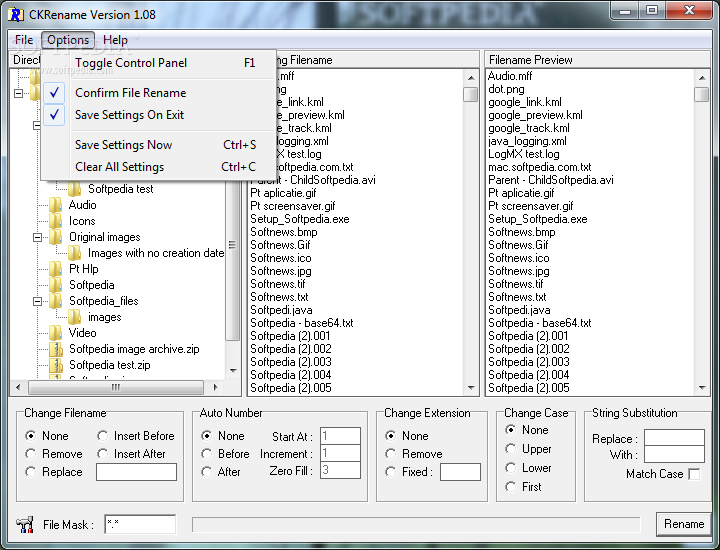The height and width of the screenshot is (550, 720).
Task: Toggle Save Settings On Exit option
Action: [x=159, y=115]
